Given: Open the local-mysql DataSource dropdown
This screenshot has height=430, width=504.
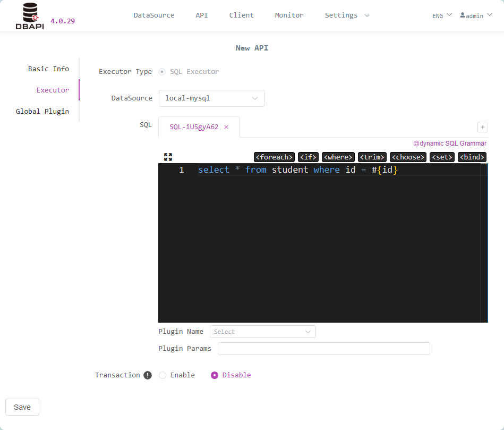Looking at the screenshot, I should [211, 98].
